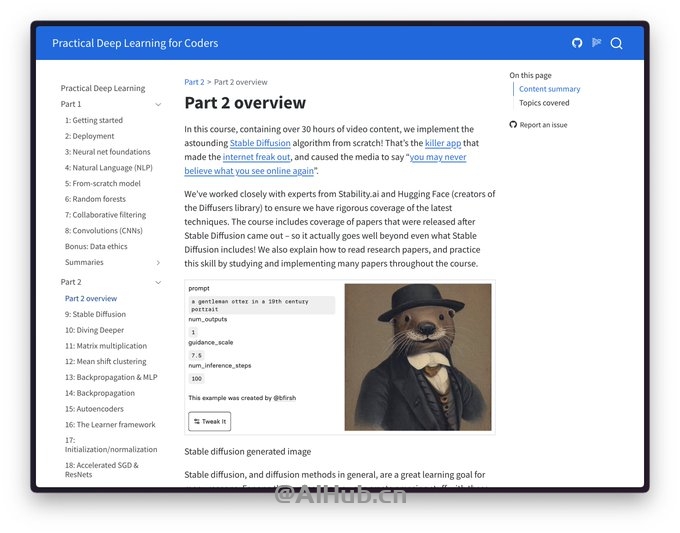Click the internet freak out link
Image resolution: width=680 pixels, height=533 pixels.
257,157
